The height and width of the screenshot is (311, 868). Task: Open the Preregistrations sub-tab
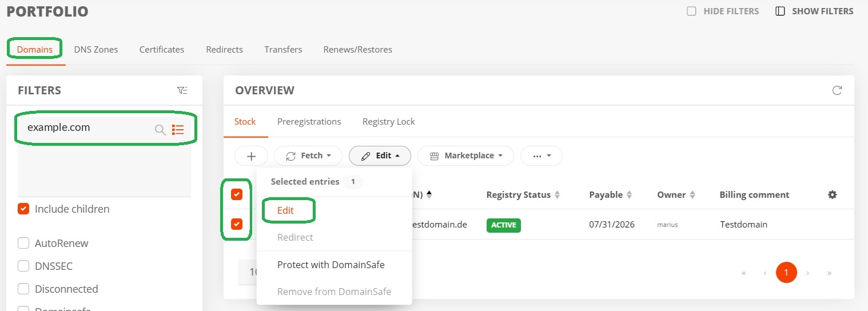tap(309, 121)
